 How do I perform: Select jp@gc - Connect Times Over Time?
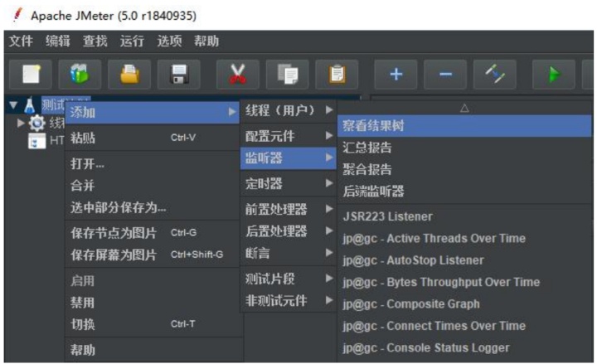pyautogui.click(x=464, y=326)
